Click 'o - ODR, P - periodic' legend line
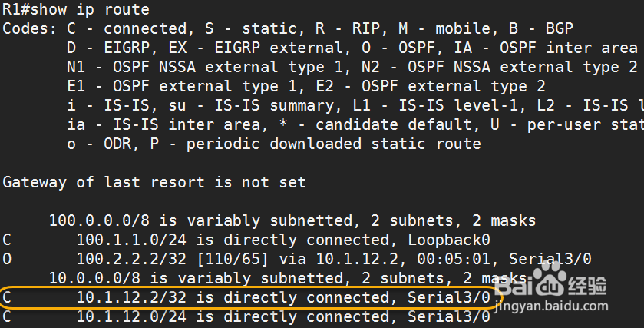Screen dimensions: 644x328 click(x=273, y=144)
